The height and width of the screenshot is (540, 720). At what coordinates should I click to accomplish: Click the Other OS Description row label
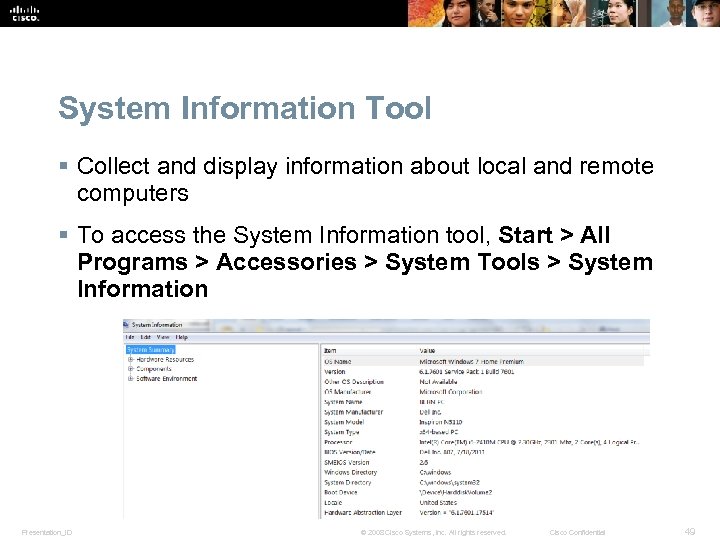tap(354, 382)
